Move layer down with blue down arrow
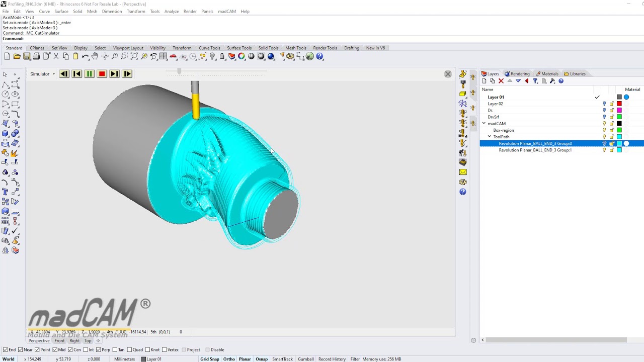Image resolution: width=644 pixels, height=362 pixels. pyautogui.click(x=518, y=81)
